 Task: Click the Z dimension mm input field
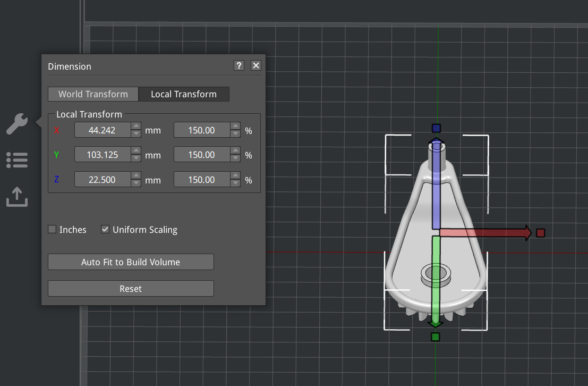pos(103,179)
